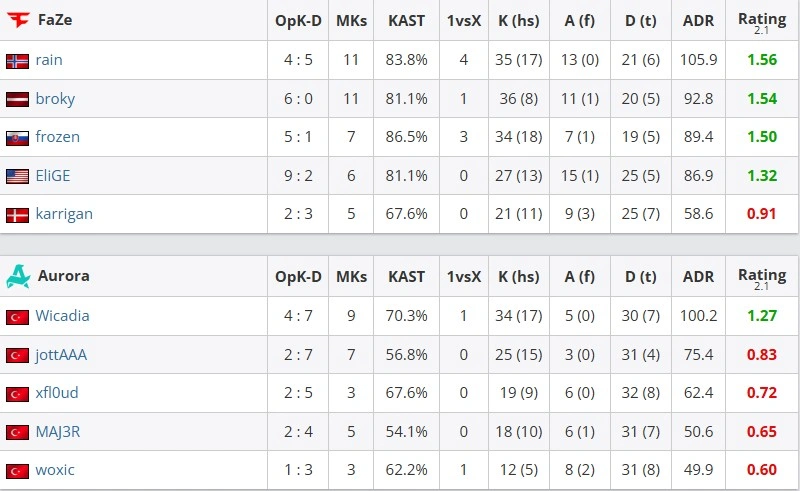Screen dimensions: 800x491
Task: Click the Slovak flag beside frozen
Action: 17,138
